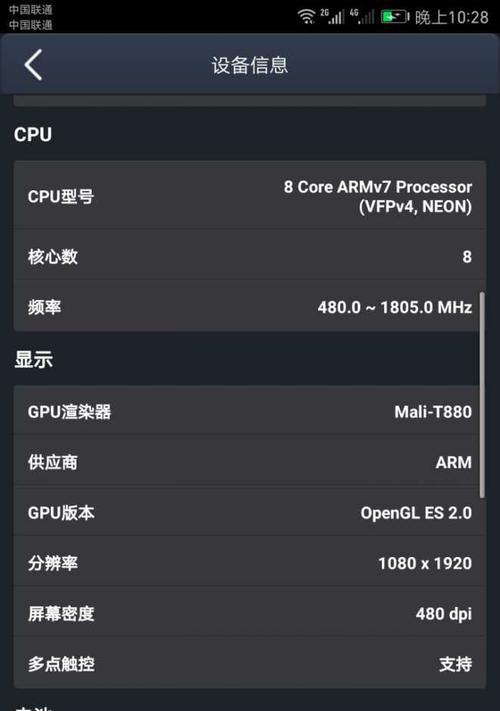The width and height of the screenshot is (500, 711).
Task: Select the 频率 row showing 480.0 ~ 1805.0 MHz
Action: (x=250, y=307)
